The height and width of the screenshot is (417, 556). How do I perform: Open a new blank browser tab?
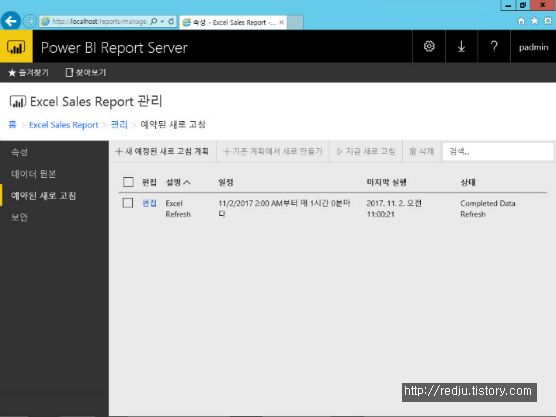coord(295,23)
